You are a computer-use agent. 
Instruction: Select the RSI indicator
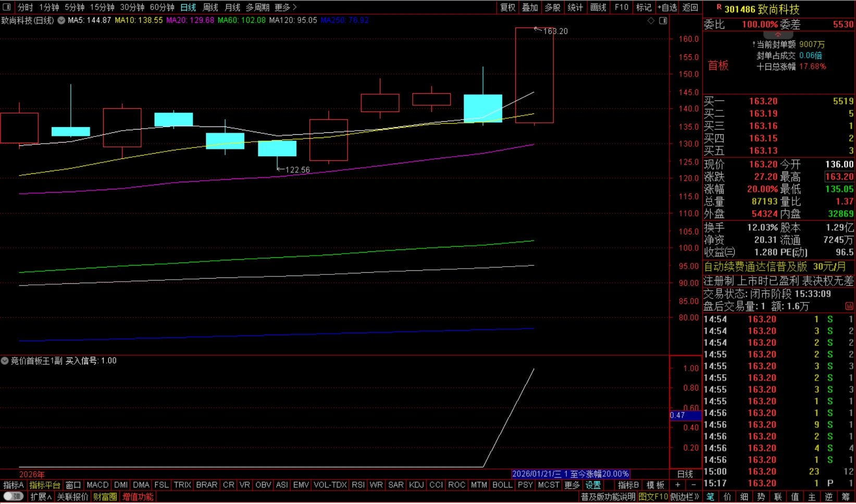pyautogui.click(x=358, y=485)
